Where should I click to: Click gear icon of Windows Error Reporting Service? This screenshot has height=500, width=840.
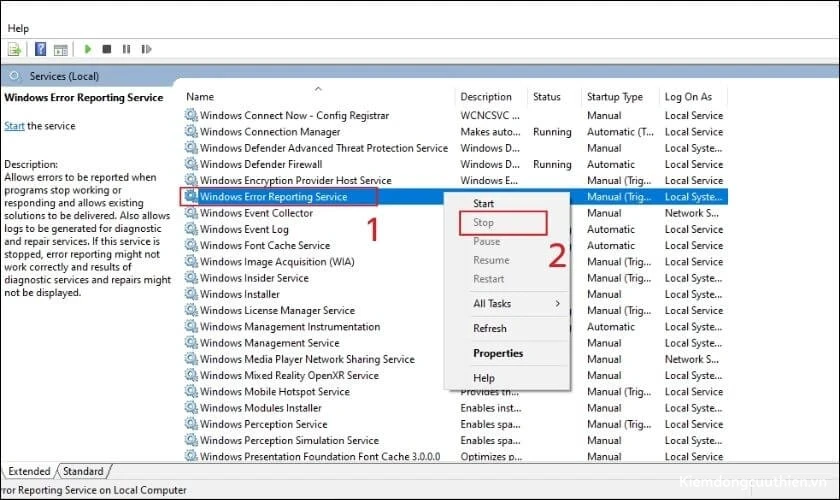[x=191, y=196]
